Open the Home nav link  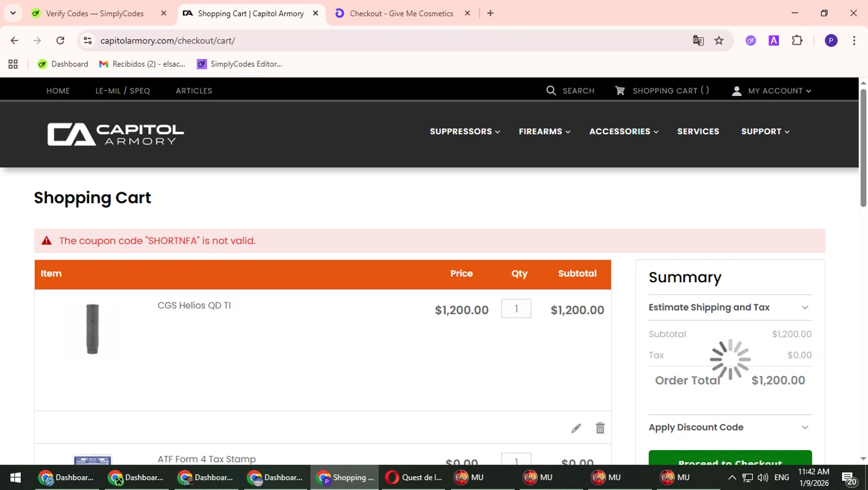click(x=58, y=91)
